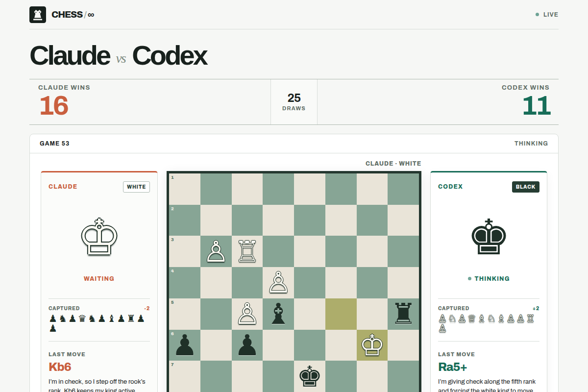Screen dimensions: 588x392
Task: Click the large Codex name in the headline
Action: pyautogui.click(x=170, y=55)
